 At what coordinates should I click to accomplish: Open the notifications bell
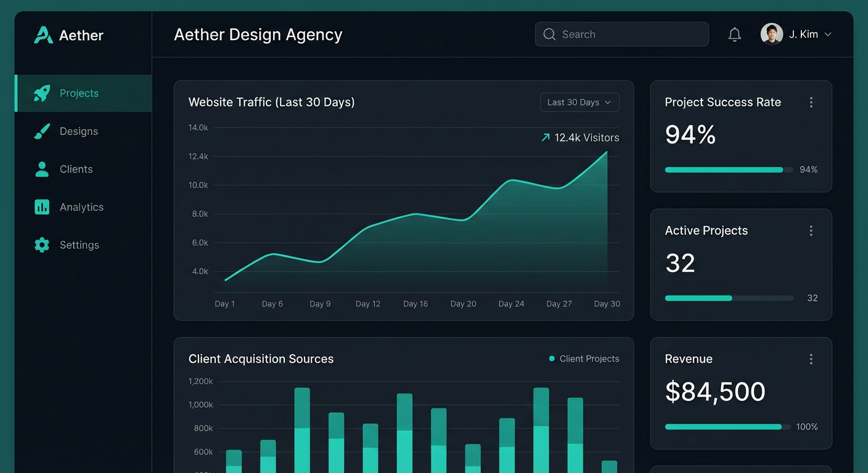[734, 34]
